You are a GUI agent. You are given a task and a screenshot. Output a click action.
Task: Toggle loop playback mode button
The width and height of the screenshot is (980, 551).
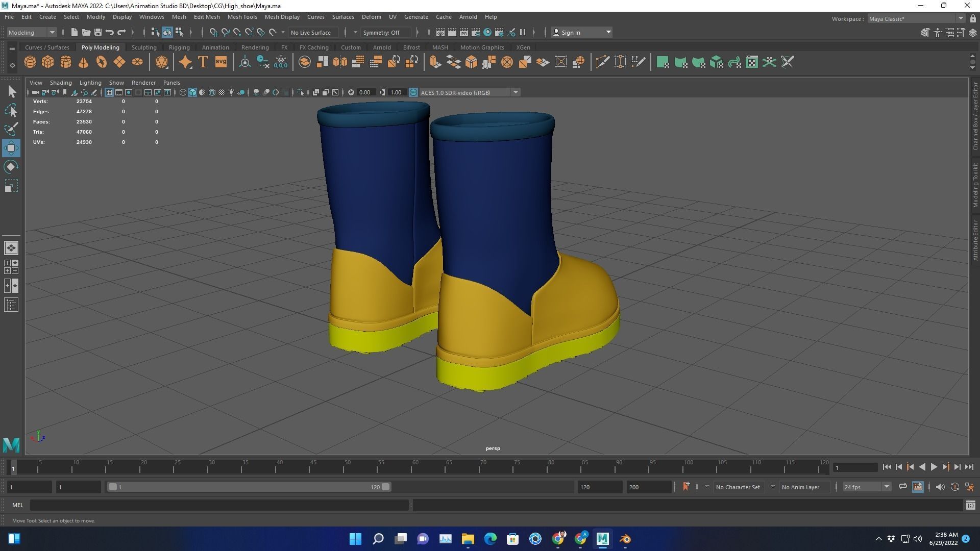click(x=902, y=487)
